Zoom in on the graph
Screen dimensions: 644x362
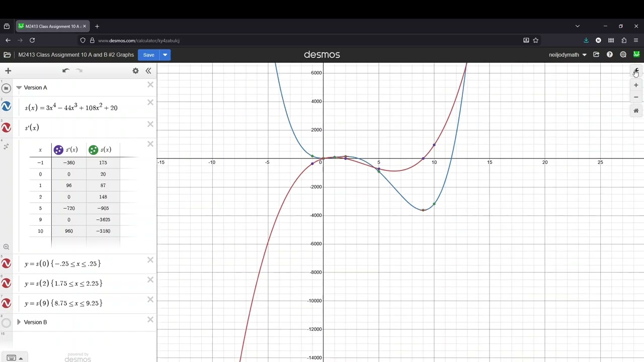coord(636,85)
